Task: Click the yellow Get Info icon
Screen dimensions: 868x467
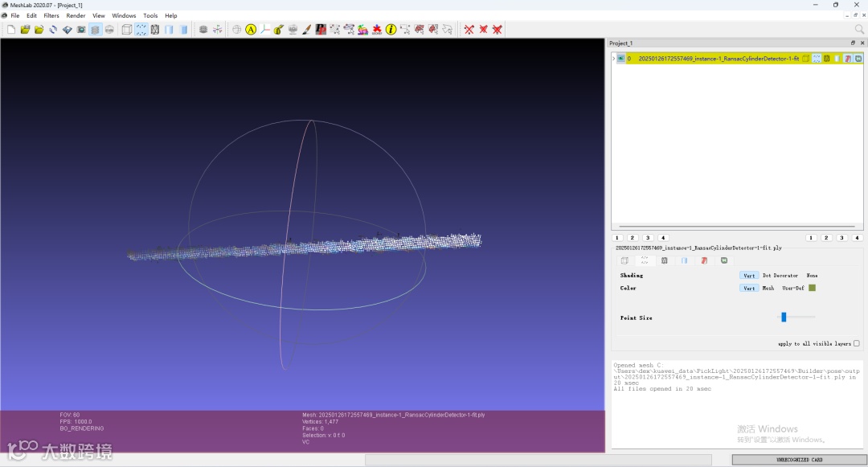Action: [x=391, y=29]
